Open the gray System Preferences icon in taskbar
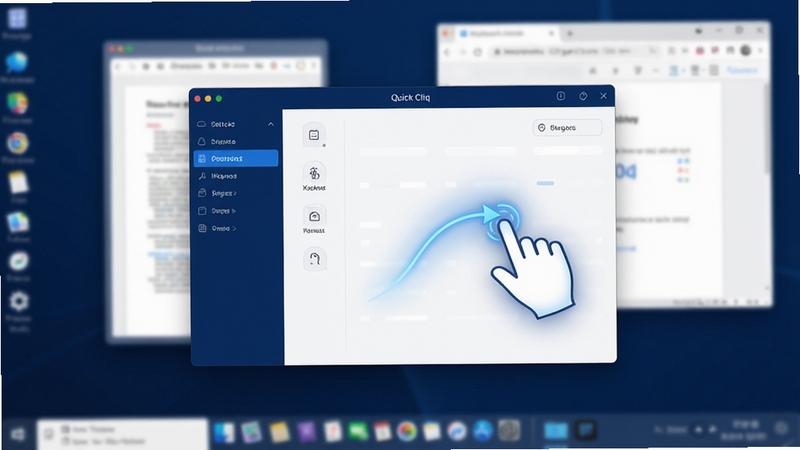 [509, 431]
